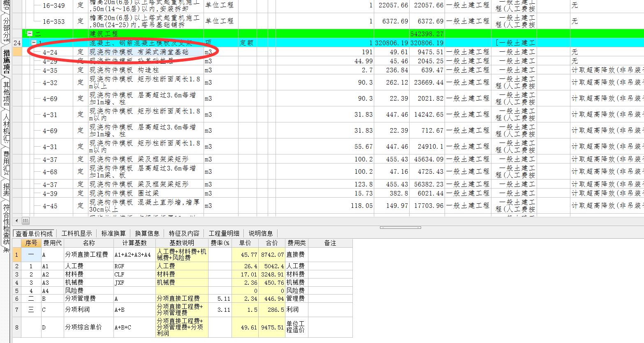The width and height of the screenshot is (644, 343).
Task: Switch to the 分部分项 side tab
Action: (6, 30)
